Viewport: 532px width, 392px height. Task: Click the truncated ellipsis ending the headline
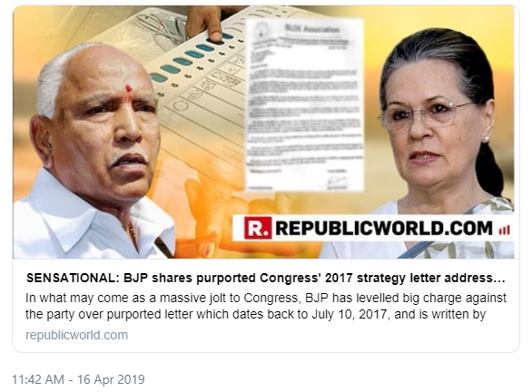[499, 279]
